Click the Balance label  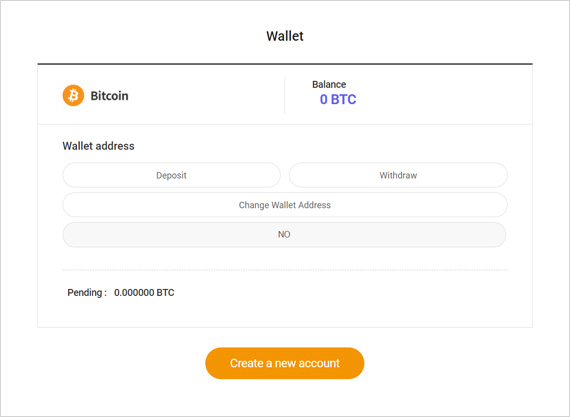pos(329,84)
